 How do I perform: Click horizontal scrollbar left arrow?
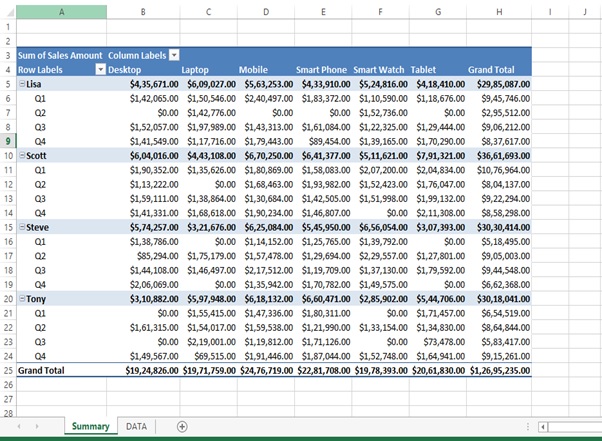click(x=544, y=427)
